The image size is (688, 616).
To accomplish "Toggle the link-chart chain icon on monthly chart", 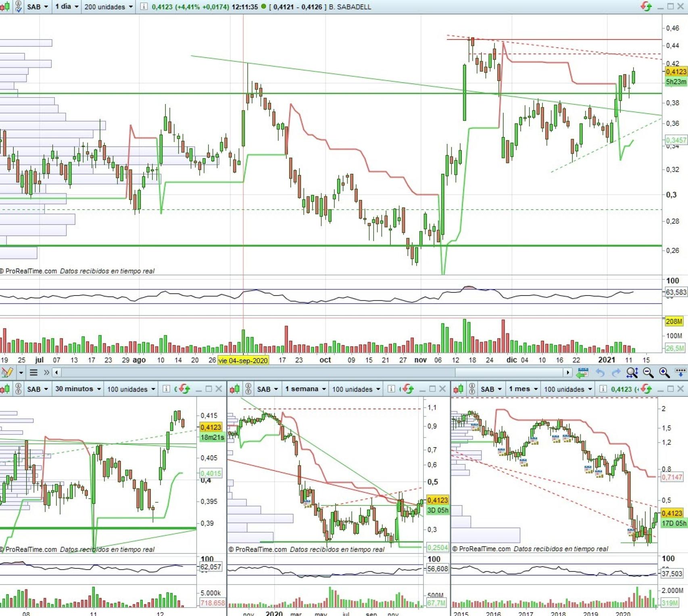I will (472, 389).
